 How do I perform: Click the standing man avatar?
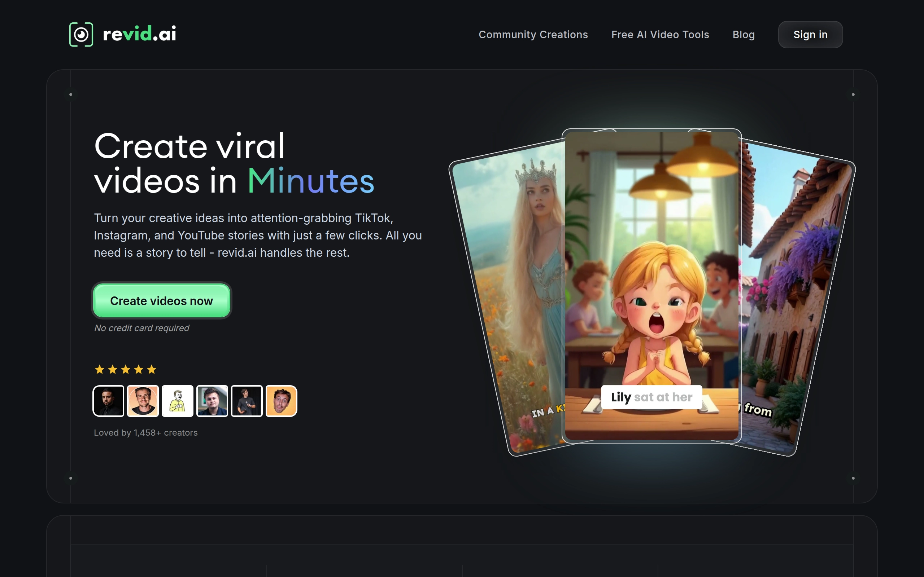point(247,401)
